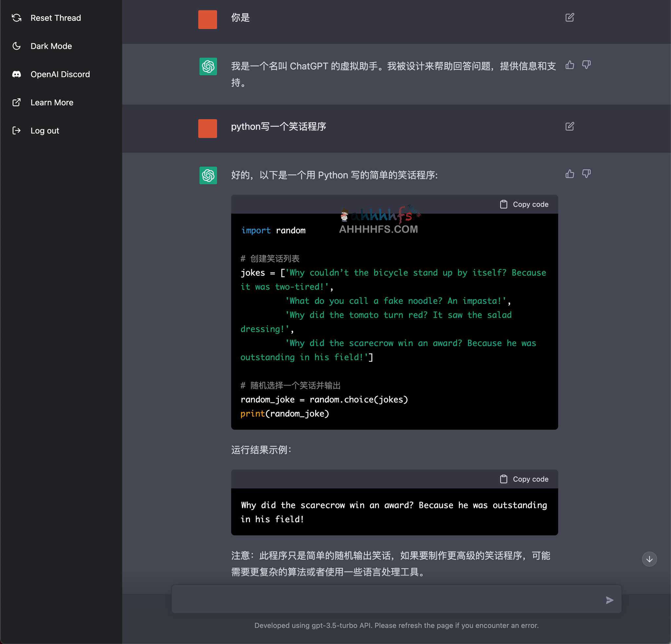Select the Dark Mode moon icon
This screenshot has width=671, height=644.
pyautogui.click(x=17, y=46)
